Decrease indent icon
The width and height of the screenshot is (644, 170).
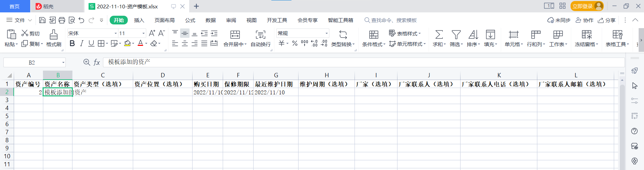click(x=204, y=33)
